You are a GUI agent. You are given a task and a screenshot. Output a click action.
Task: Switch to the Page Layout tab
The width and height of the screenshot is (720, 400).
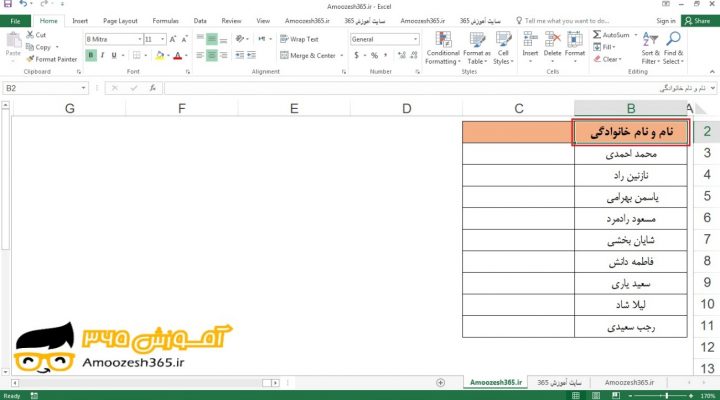point(120,21)
